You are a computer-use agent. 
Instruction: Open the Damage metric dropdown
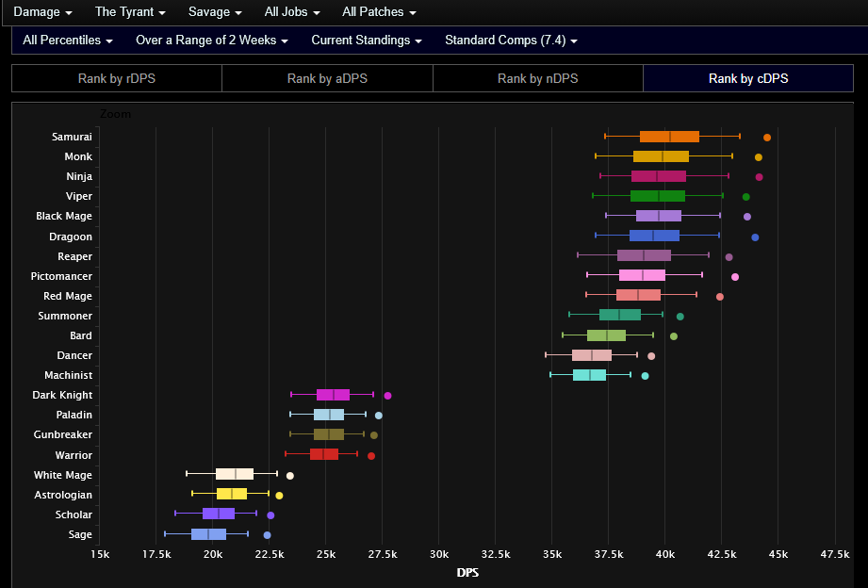click(42, 11)
